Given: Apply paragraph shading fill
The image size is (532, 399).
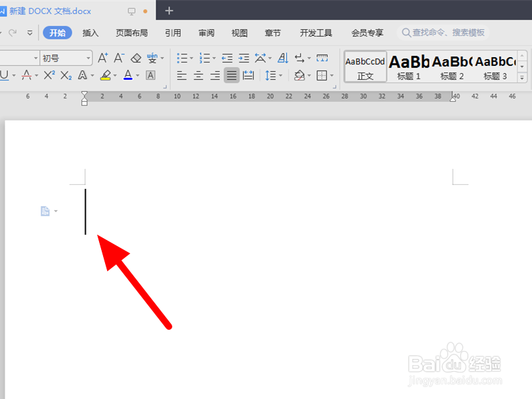Looking at the screenshot, I should (299, 75).
